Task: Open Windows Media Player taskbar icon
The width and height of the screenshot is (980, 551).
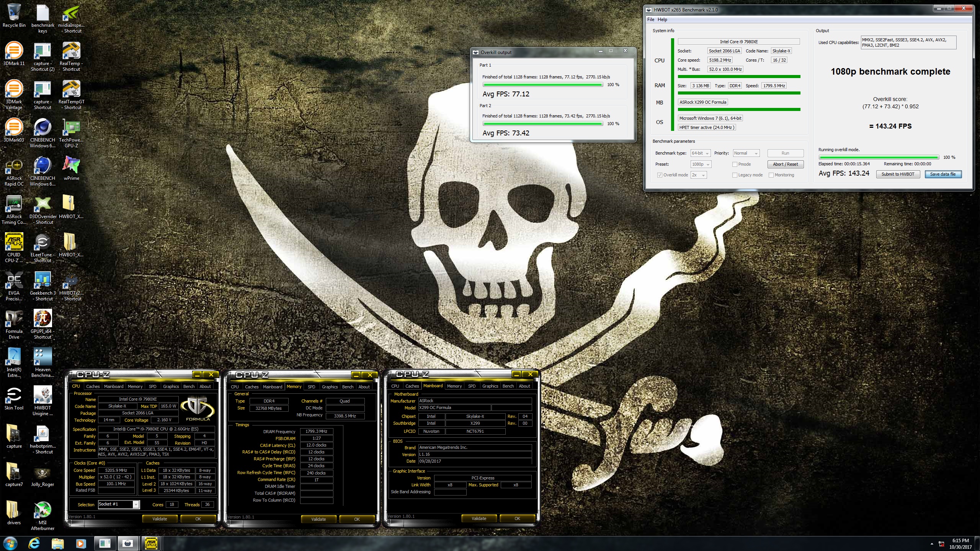Action: pyautogui.click(x=81, y=543)
